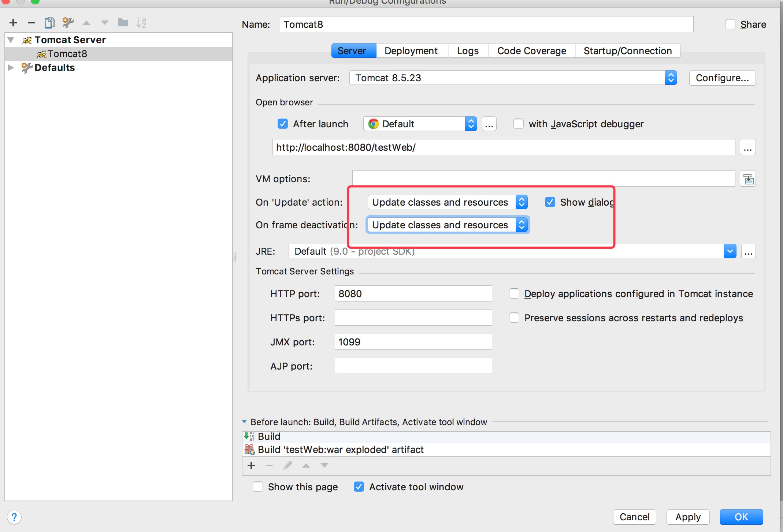Enable Deploy applications configured in Tomcat instance
Viewport: 783px width, 532px height.
514,294
